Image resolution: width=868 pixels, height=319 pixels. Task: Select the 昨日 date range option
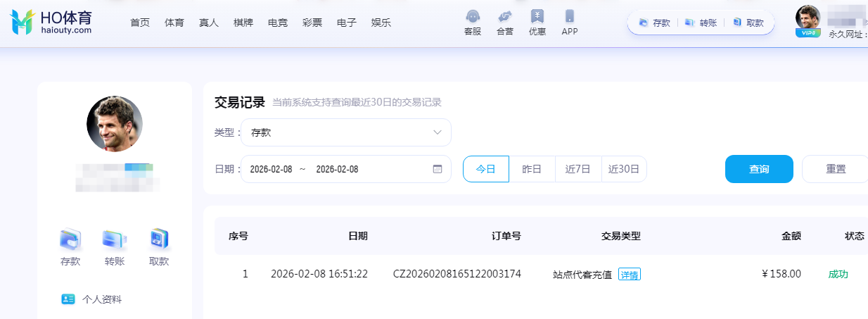click(532, 169)
